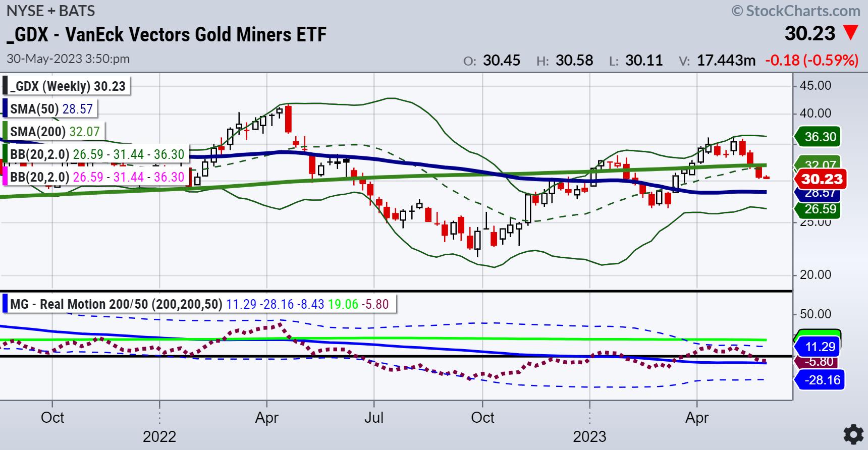Click the blue color bar beside MG - Real Motion
This screenshot has height=450, width=868.
click(5, 304)
